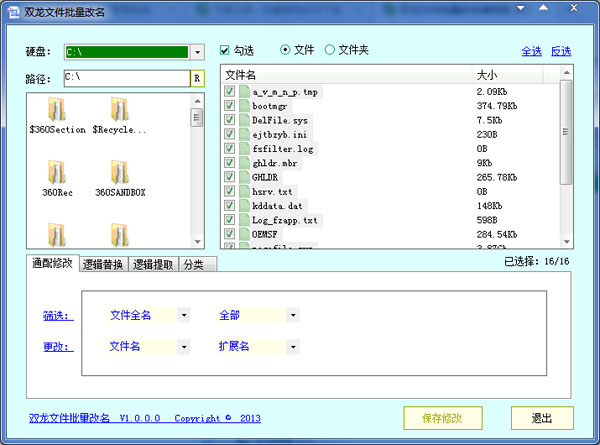Expand the 扩展名 change dropdown
The image size is (600, 445).
(293, 347)
